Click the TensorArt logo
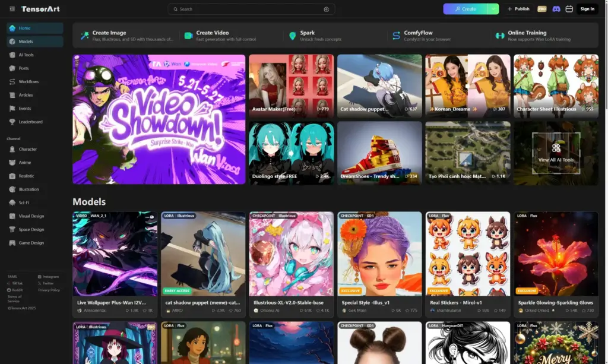608x364 pixels. pyautogui.click(x=40, y=9)
